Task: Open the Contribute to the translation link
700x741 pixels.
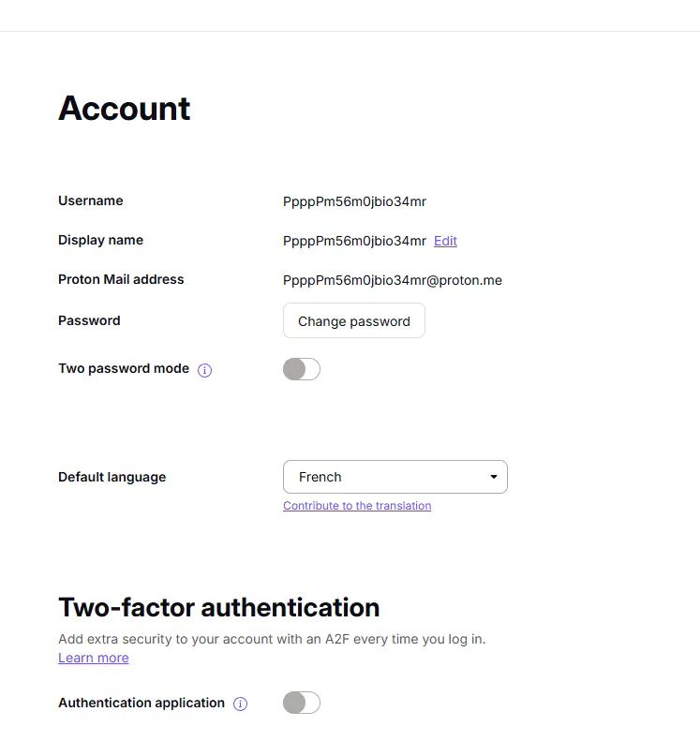Action: [x=357, y=506]
